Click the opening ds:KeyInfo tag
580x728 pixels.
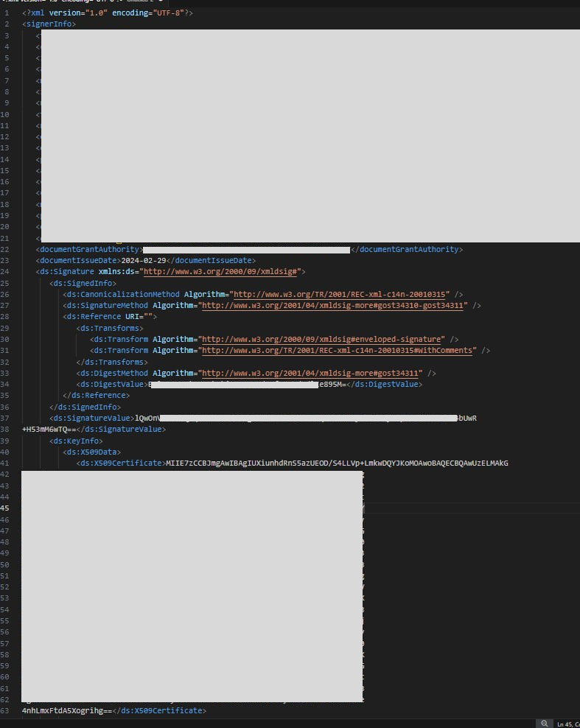[x=75, y=441]
